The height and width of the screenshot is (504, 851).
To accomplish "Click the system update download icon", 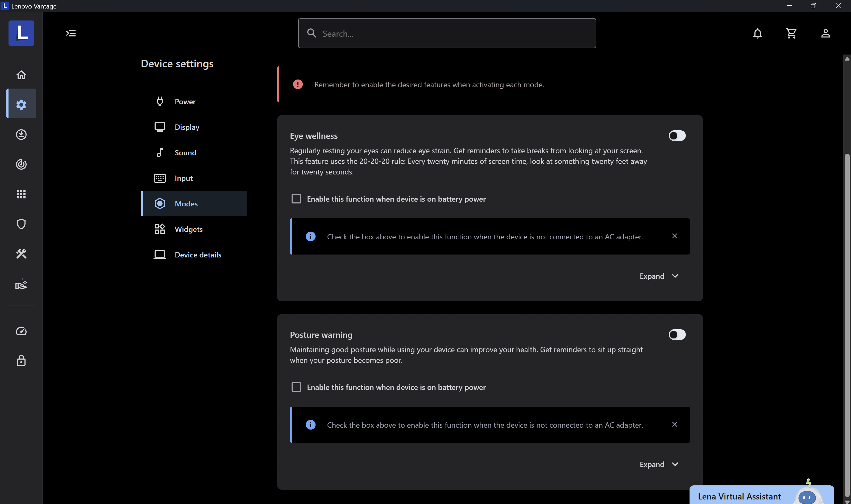I will point(21,135).
